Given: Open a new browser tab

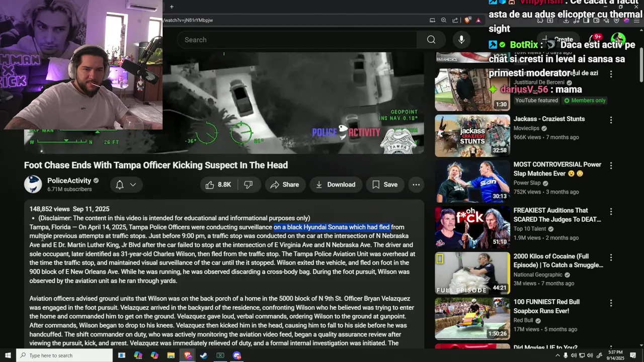Looking at the screenshot, I should click(x=172, y=7).
